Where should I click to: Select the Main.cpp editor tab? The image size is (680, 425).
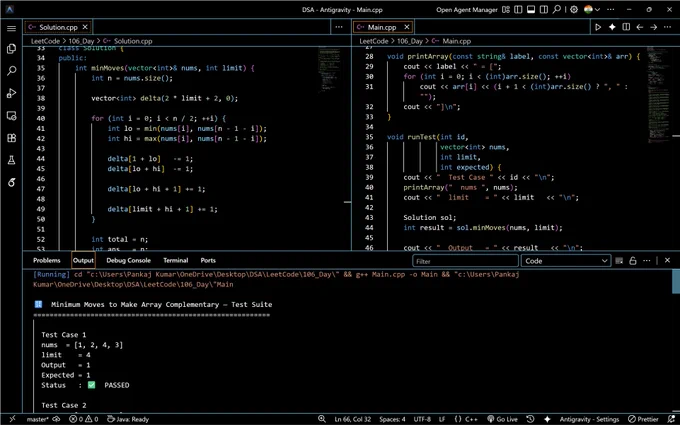382,27
